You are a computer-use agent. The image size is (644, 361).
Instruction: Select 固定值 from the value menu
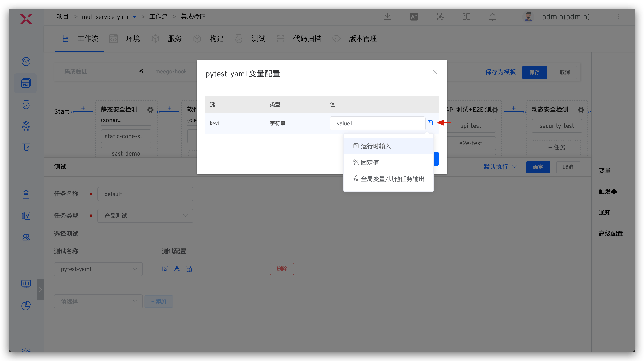[370, 162]
